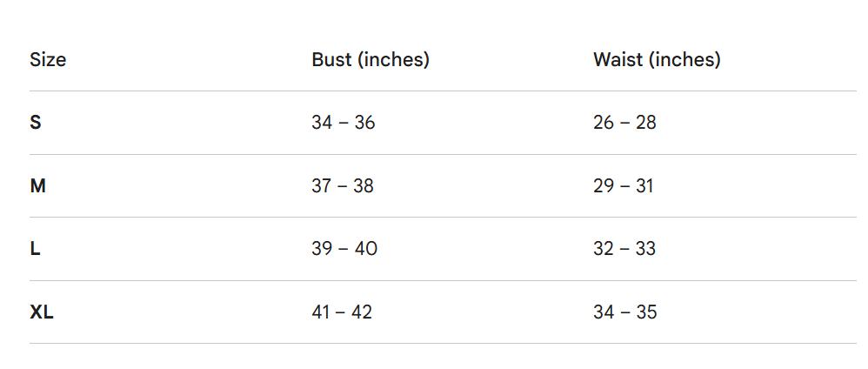Click the 39 – 40 bust measurement
Screen dimensions: 868x369
344,249
